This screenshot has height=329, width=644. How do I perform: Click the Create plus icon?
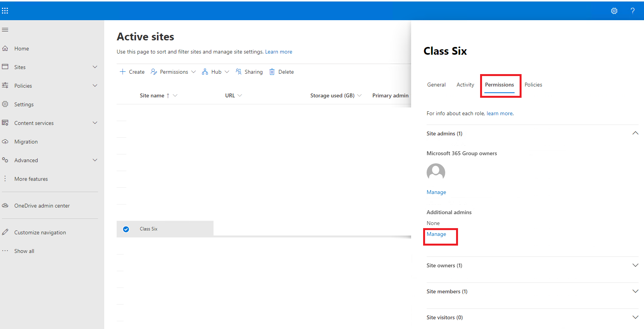pos(122,72)
